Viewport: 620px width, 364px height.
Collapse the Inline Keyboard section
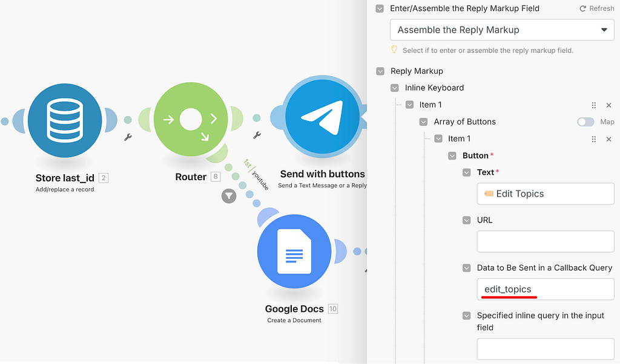click(394, 88)
